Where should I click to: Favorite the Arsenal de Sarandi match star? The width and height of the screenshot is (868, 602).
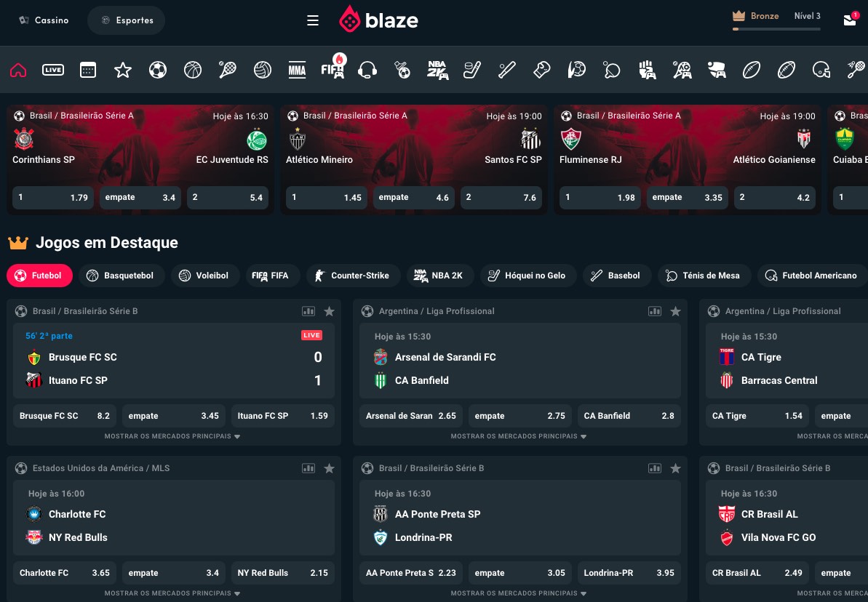coord(675,311)
